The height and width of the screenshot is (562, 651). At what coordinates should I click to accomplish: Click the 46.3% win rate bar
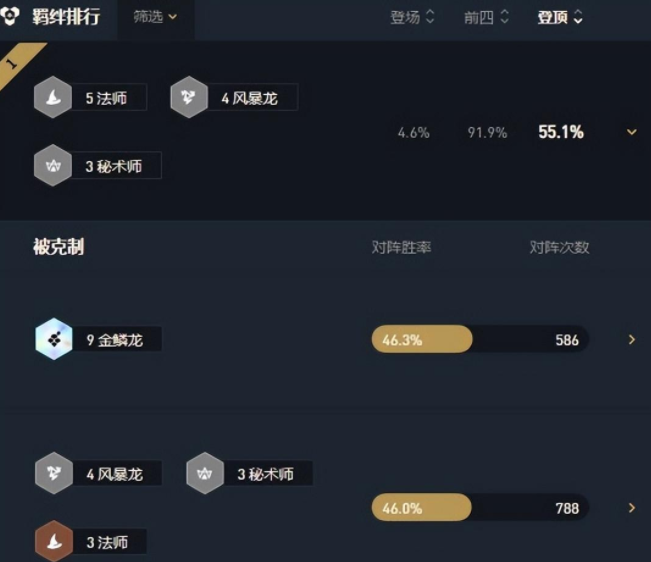[x=422, y=340]
